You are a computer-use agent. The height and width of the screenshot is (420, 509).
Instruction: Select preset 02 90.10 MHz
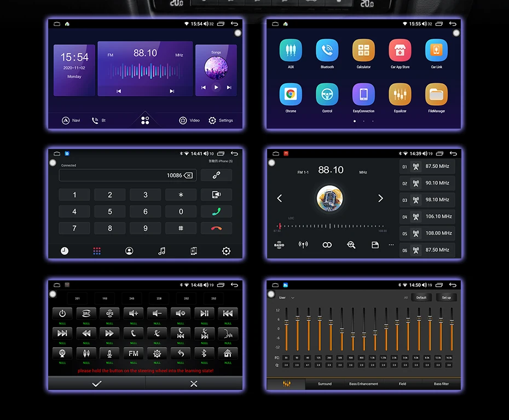tap(427, 183)
